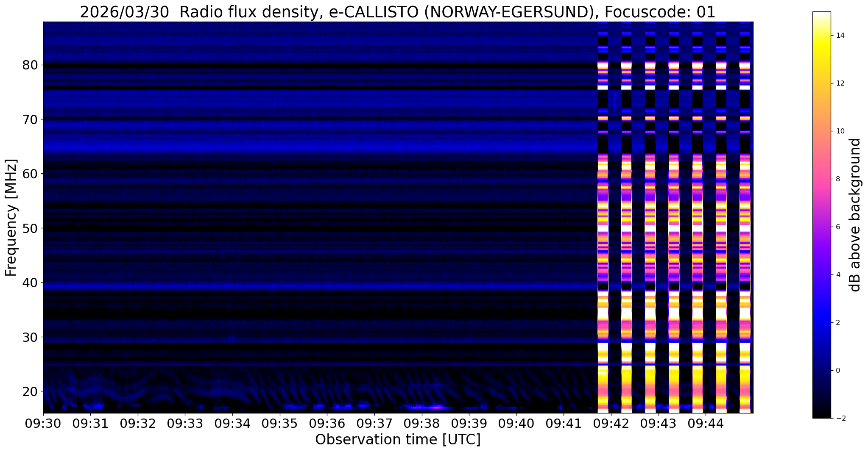Click the 'Frequency [MHz]' axis label
The height and width of the screenshot is (452, 868).
click(x=11, y=218)
